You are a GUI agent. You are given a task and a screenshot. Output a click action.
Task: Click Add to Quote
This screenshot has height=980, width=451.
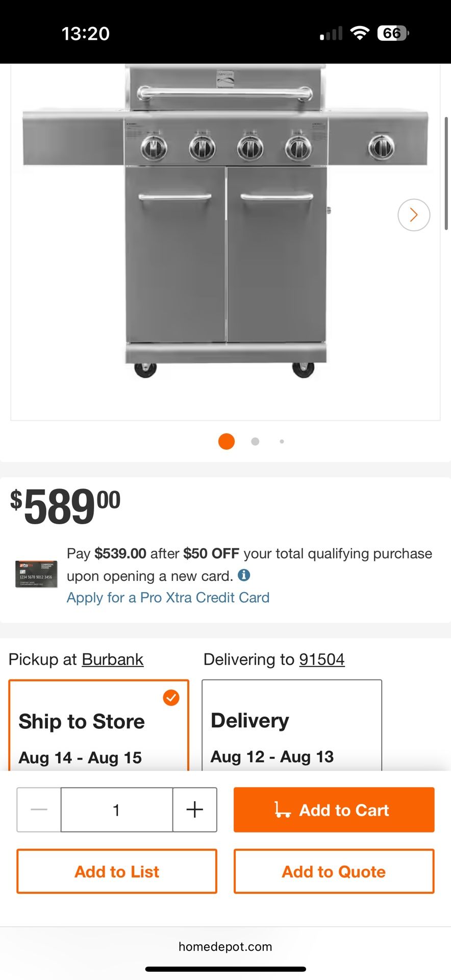coord(333,871)
